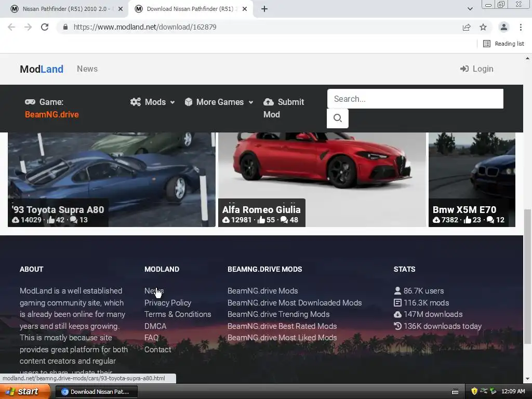Open the Privacy Policy link
This screenshot has height=399, width=532.
(x=168, y=303)
